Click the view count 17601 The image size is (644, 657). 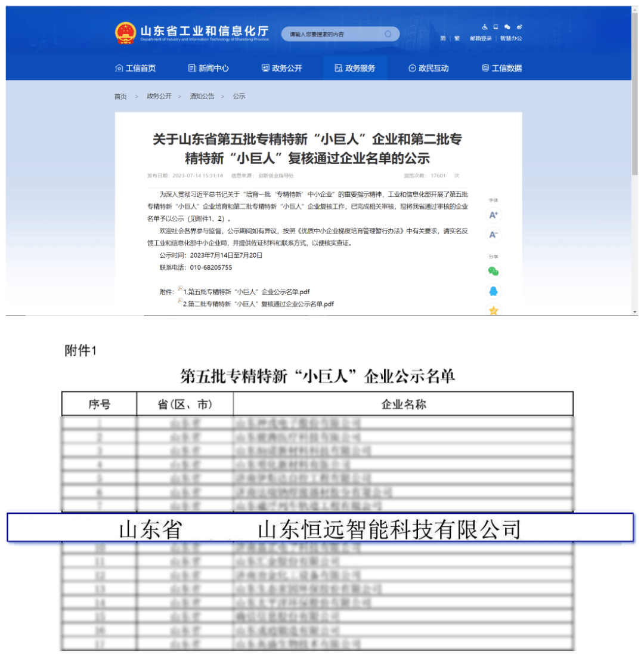coord(438,175)
